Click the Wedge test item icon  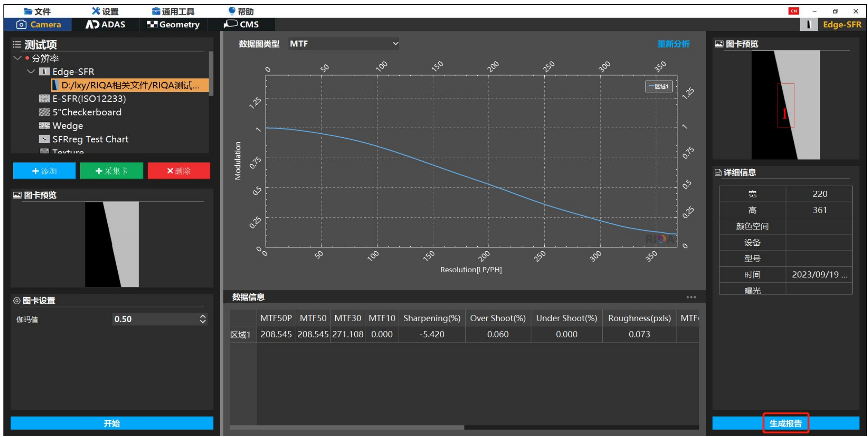pyautogui.click(x=44, y=126)
